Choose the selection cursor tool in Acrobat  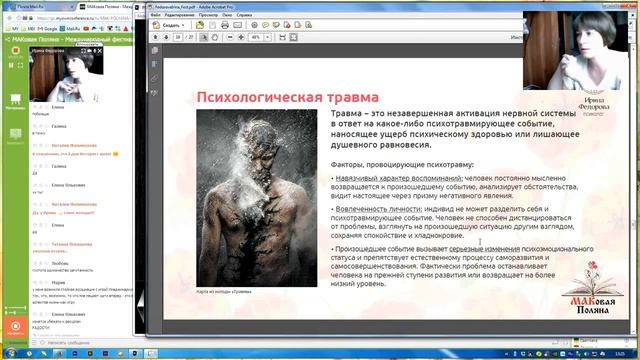pos(203,37)
